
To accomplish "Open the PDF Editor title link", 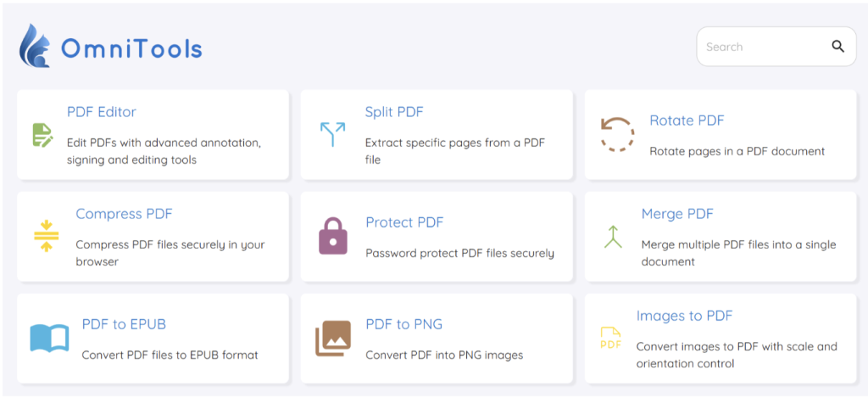I will (x=101, y=112).
